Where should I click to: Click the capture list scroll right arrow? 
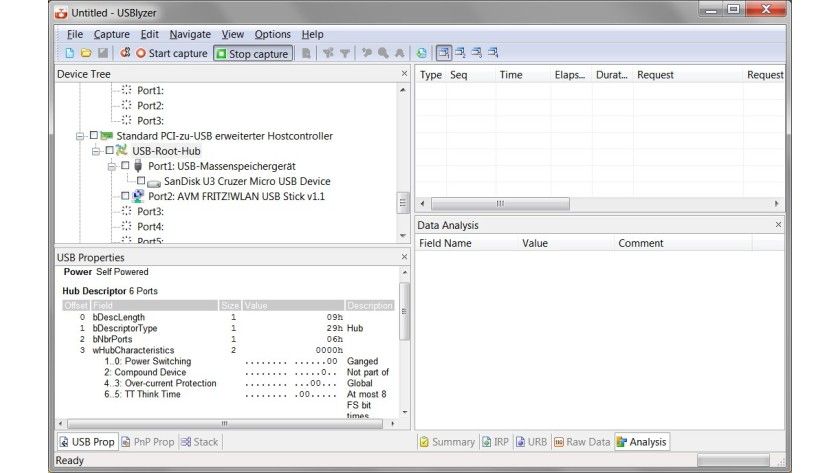(x=776, y=204)
